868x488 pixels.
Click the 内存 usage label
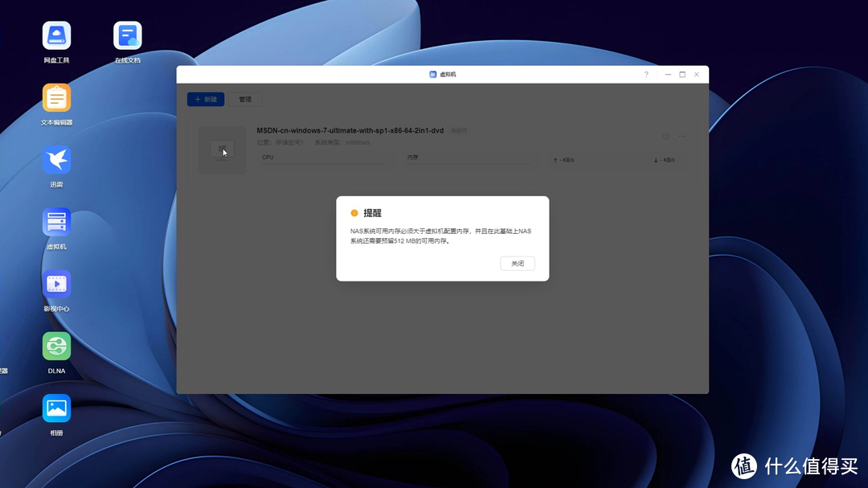(x=412, y=158)
